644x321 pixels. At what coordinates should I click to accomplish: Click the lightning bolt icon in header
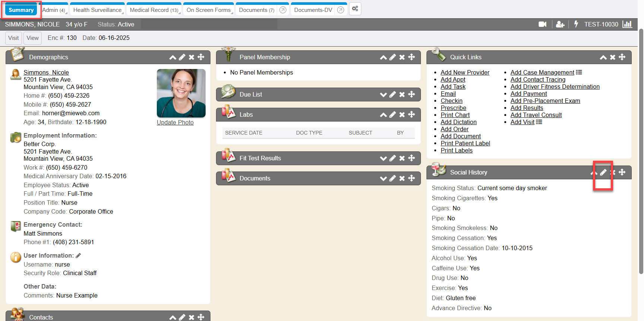coord(576,24)
